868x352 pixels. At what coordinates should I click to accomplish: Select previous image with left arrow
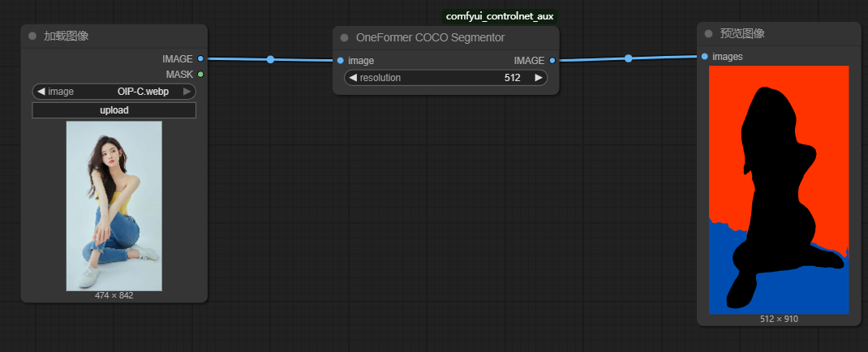[x=41, y=92]
